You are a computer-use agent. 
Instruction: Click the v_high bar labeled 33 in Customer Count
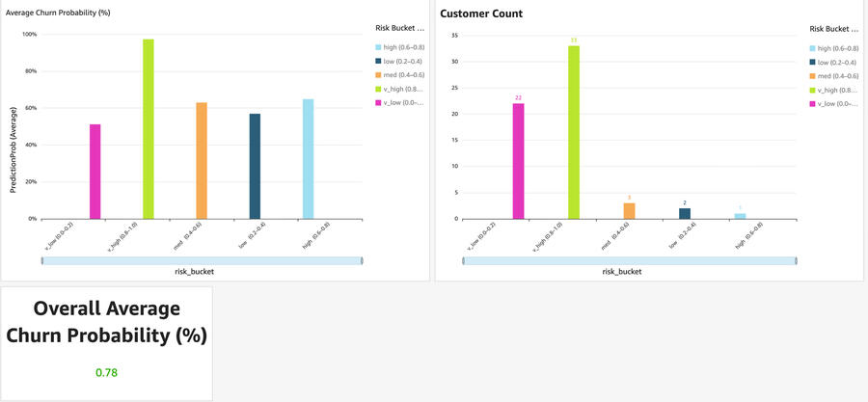[574, 132]
